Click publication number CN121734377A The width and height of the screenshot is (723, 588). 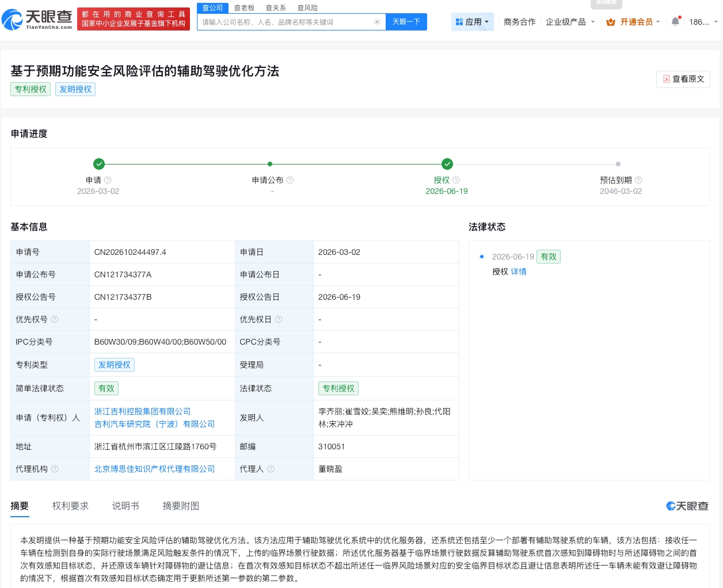[x=123, y=274]
